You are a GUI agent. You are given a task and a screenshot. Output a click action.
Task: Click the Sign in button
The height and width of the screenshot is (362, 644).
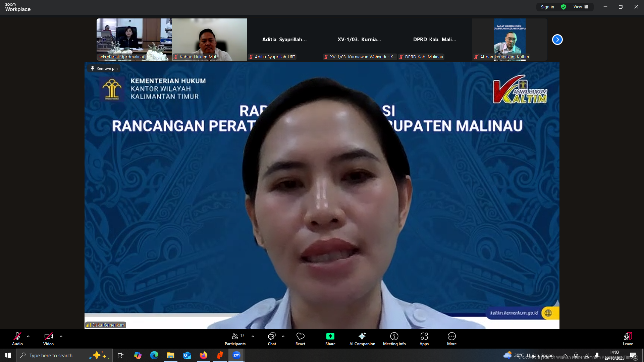547,7
